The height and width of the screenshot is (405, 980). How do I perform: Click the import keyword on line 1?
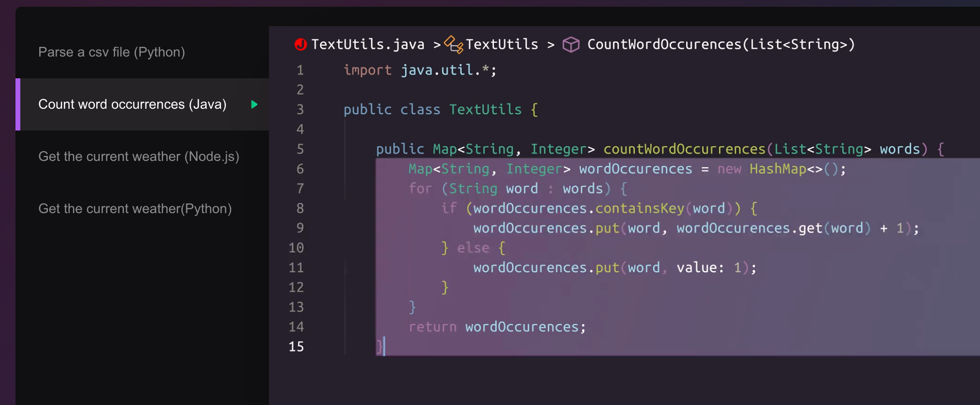click(x=367, y=70)
